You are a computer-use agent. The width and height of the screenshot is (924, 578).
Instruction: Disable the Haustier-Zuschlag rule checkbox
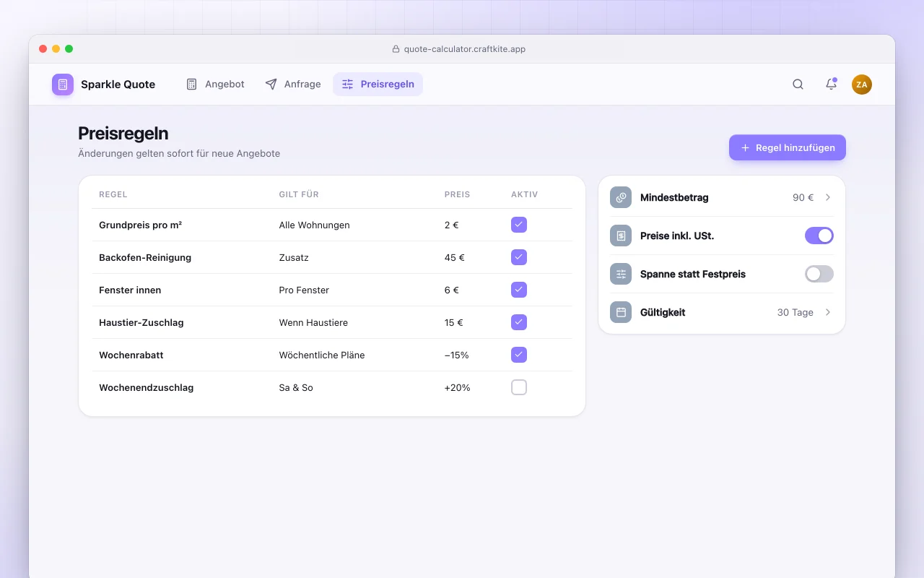tap(519, 322)
